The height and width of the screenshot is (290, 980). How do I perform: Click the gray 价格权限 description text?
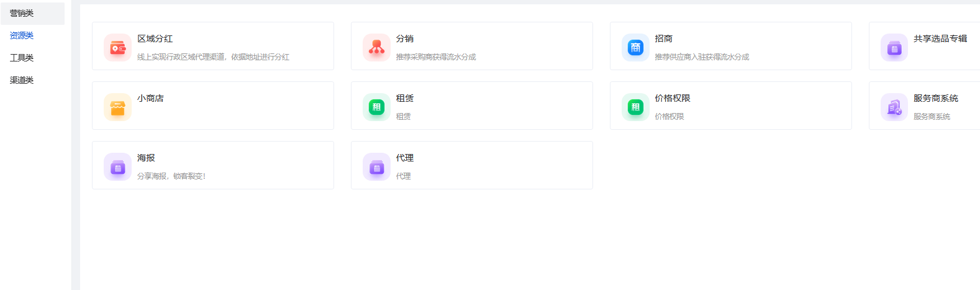tap(669, 117)
